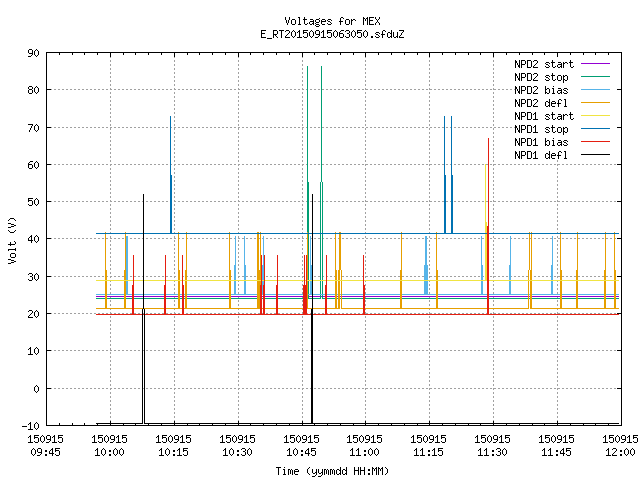Screen dimensions: 640x480
Task: Click the 'Volt (V)' y-axis label
Action: tap(12, 240)
